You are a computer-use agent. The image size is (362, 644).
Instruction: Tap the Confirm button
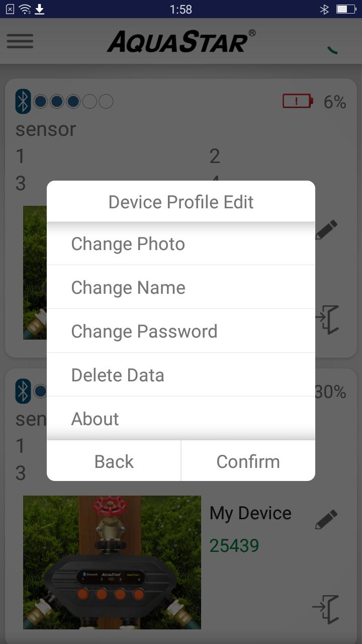pyautogui.click(x=248, y=461)
